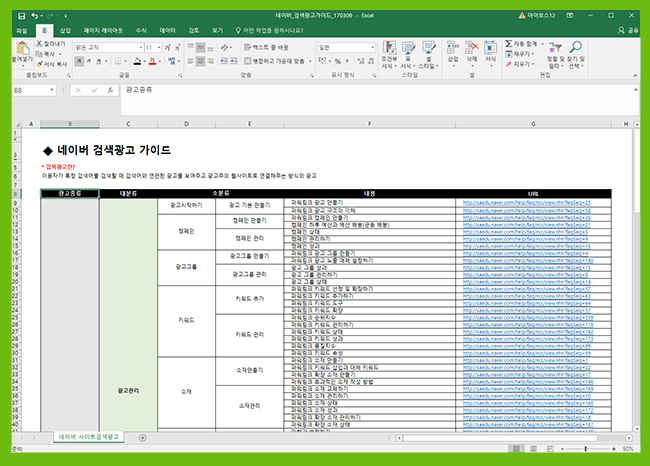
Task: Click the red font color swatch
Action: 152,61
